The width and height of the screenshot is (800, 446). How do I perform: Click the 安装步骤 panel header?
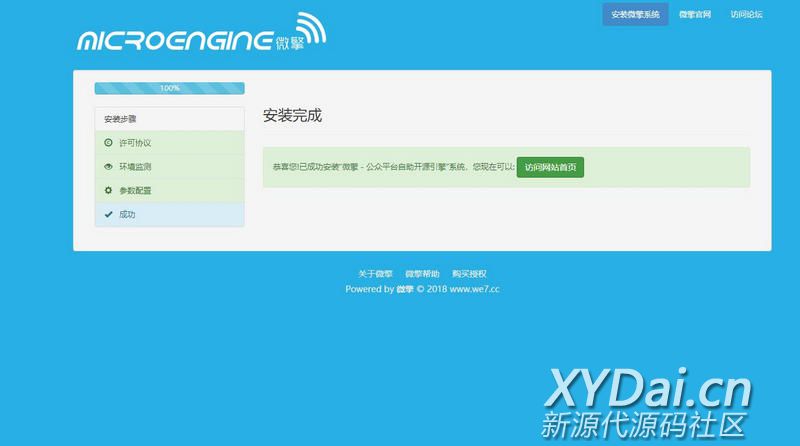click(x=169, y=119)
